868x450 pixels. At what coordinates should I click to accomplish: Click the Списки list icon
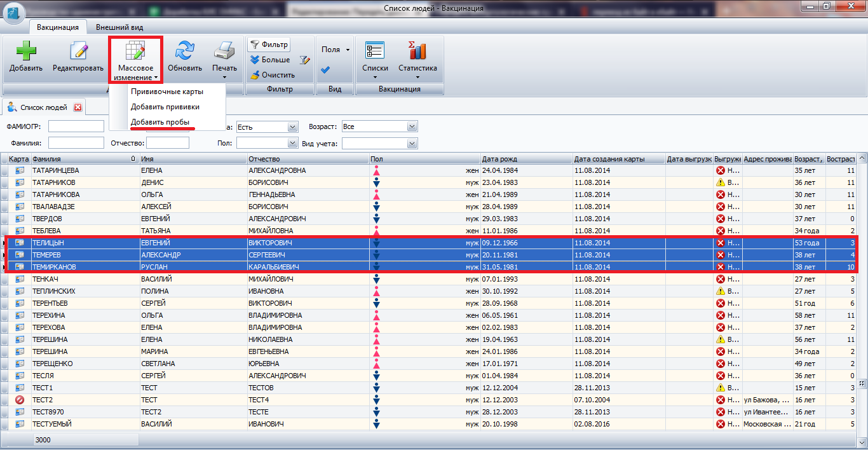pyautogui.click(x=375, y=51)
